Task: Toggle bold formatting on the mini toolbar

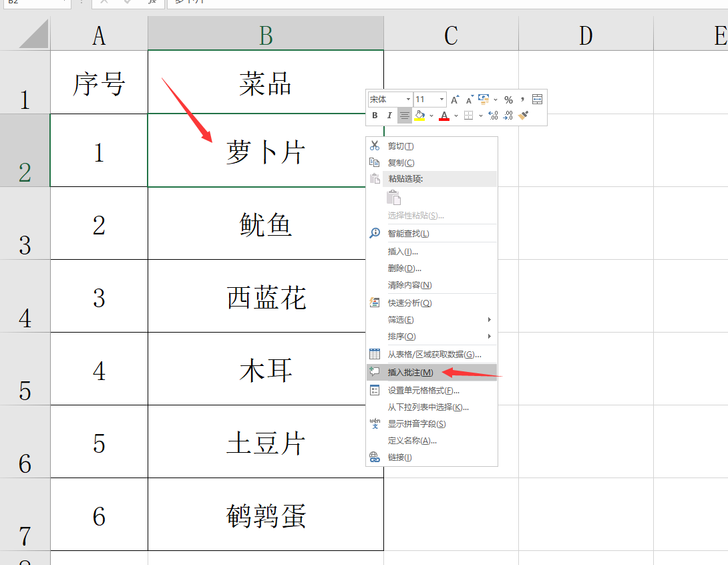Action: (375, 115)
